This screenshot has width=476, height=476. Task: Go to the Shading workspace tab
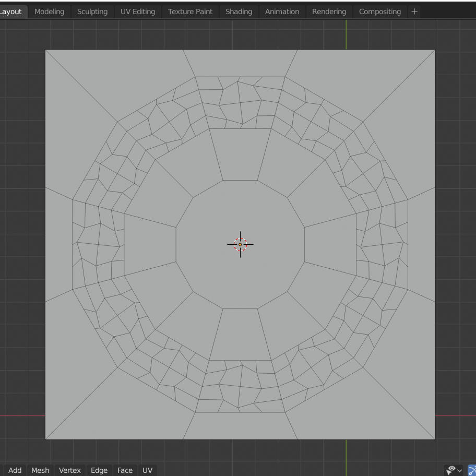click(x=239, y=11)
